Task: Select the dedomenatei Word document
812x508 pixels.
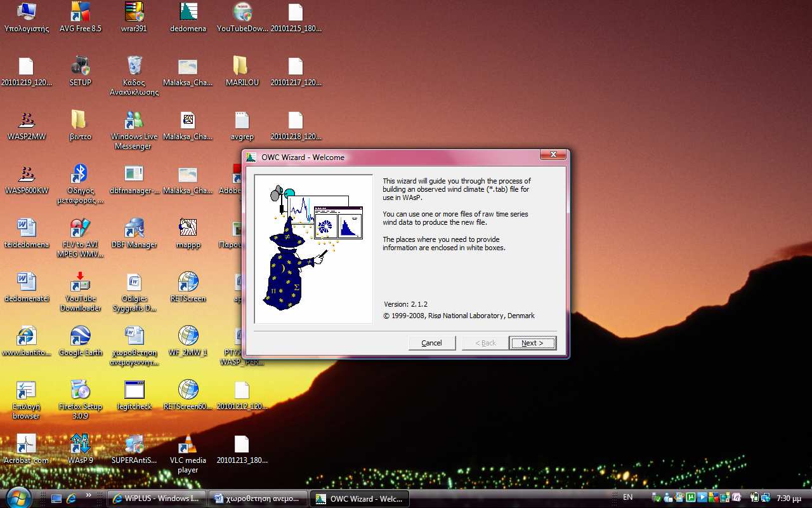Action: pyautogui.click(x=27, y=288)
